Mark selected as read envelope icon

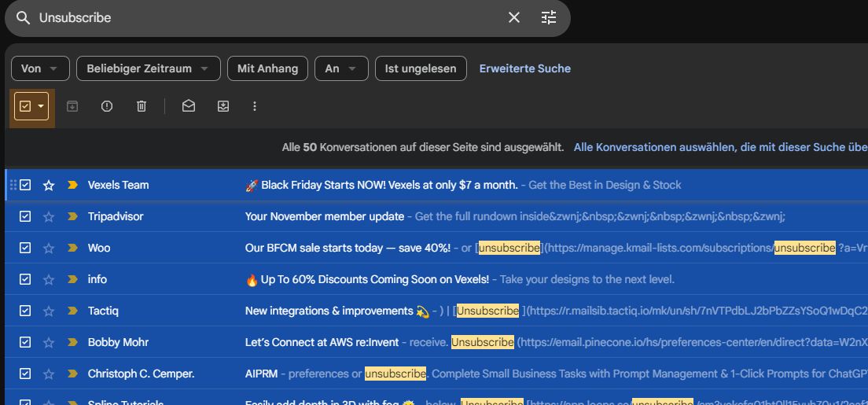(x=189, y=106)
